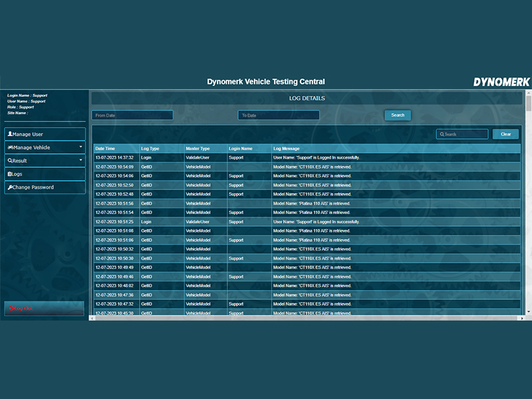Viewport: 532px width, 399px height.
Task: Click the magnifier icon beside Result
Action: pos(10,161)
